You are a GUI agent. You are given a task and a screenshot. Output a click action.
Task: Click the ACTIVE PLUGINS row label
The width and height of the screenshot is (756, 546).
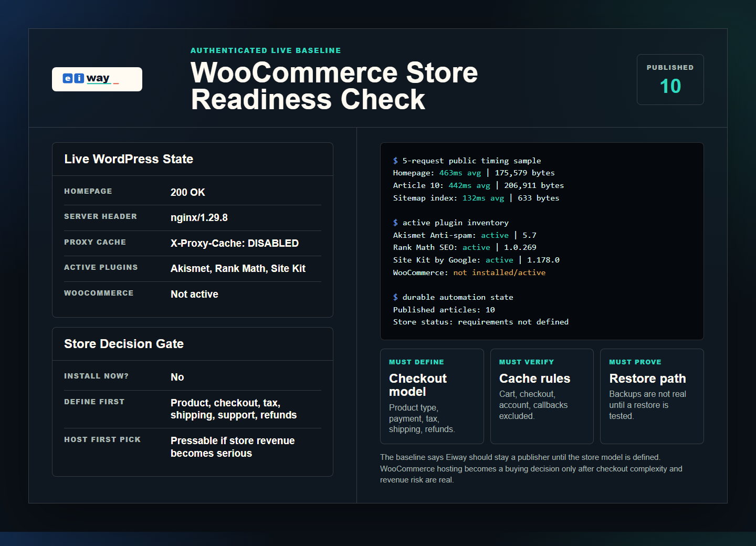tap(101, 267)
